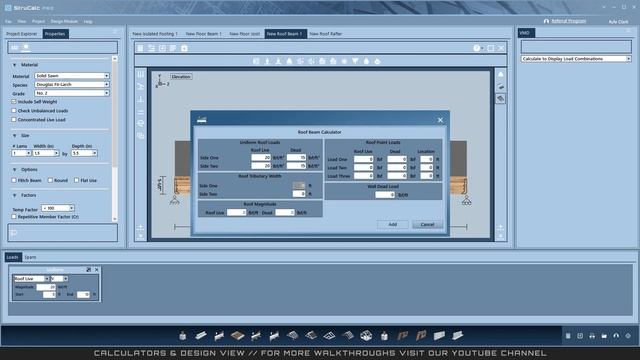Viewport: 640px width, 360px height.
Task: Select the second properties panel view icon
Action: tap(26, 48)
